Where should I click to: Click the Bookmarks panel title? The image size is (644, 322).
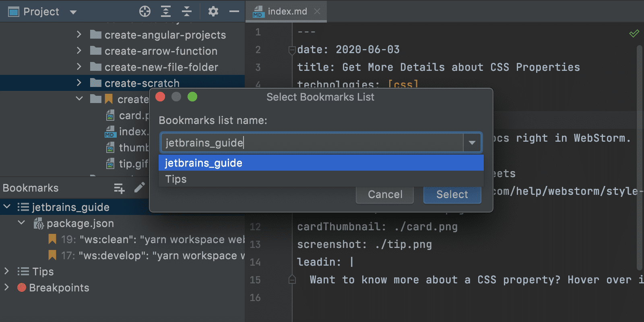tap(31, 188)
